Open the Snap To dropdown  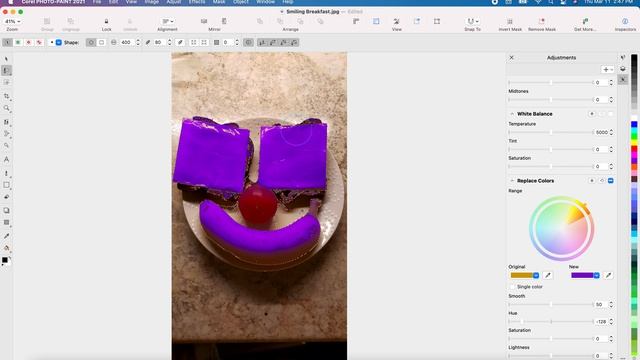473,21
